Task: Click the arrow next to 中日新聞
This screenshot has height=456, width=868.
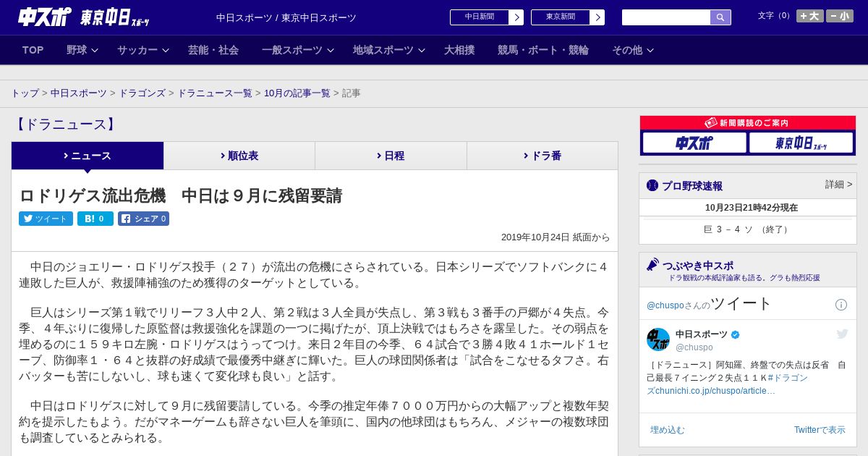Action: tap(516, 17)
